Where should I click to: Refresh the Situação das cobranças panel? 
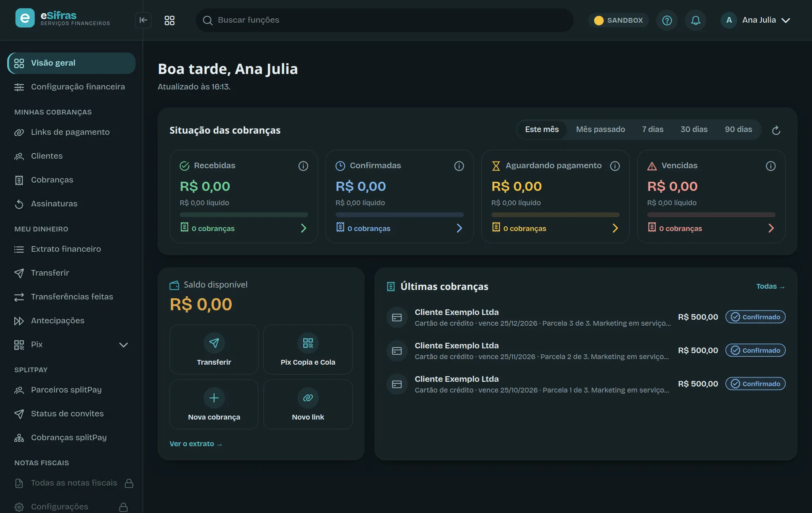pos(776,130)
